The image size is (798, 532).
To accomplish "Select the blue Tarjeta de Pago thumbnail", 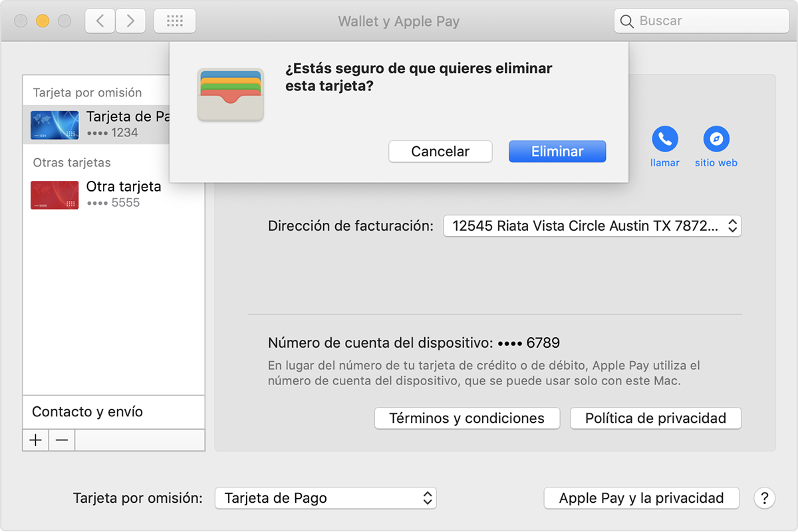I will tap(55, 125).
